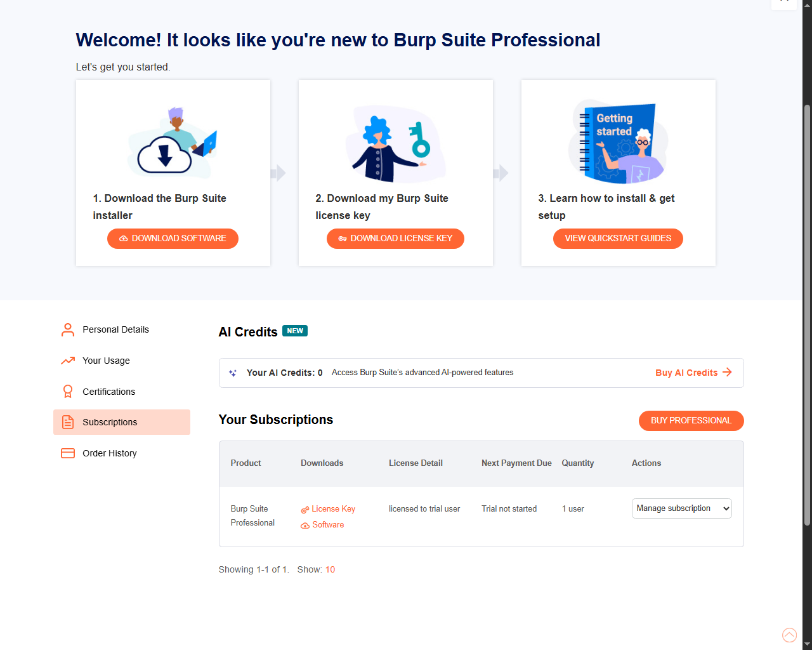812x650 pixels.
Task: Click the Buy AI Credits arrow icon
Action: tap(727, 373)
